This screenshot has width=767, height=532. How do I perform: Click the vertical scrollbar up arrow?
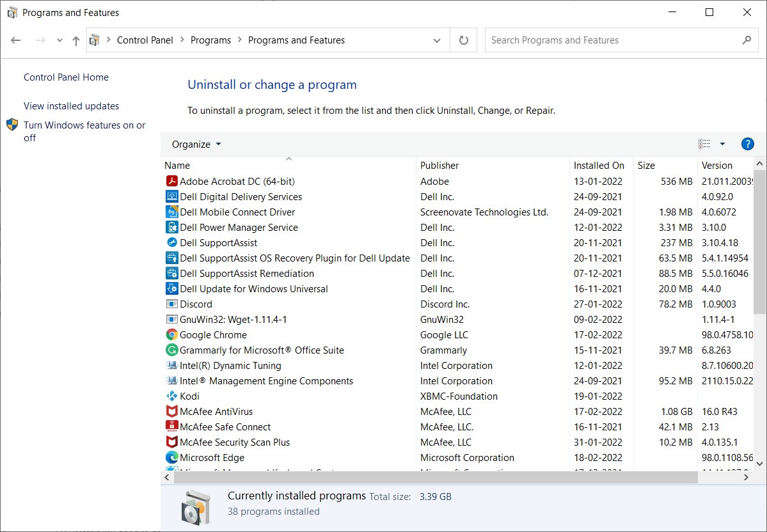click(x=760, y=164)
